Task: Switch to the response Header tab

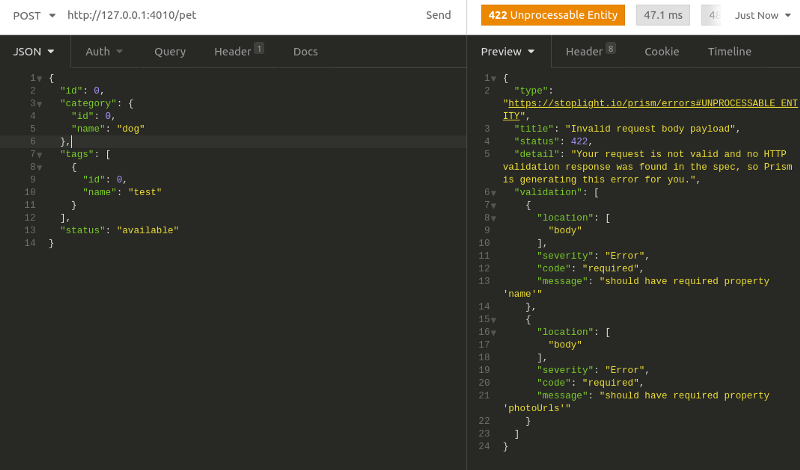Action: click(590, 51)
